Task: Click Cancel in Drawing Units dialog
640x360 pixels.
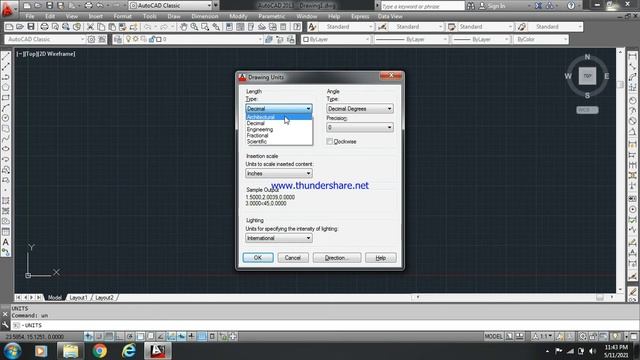Action: point(293,258)
